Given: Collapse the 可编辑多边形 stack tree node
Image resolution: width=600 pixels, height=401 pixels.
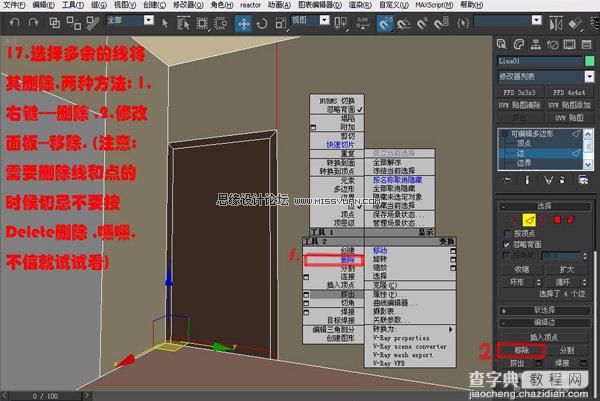Looking at the screenshot, I should pos(505,134).
